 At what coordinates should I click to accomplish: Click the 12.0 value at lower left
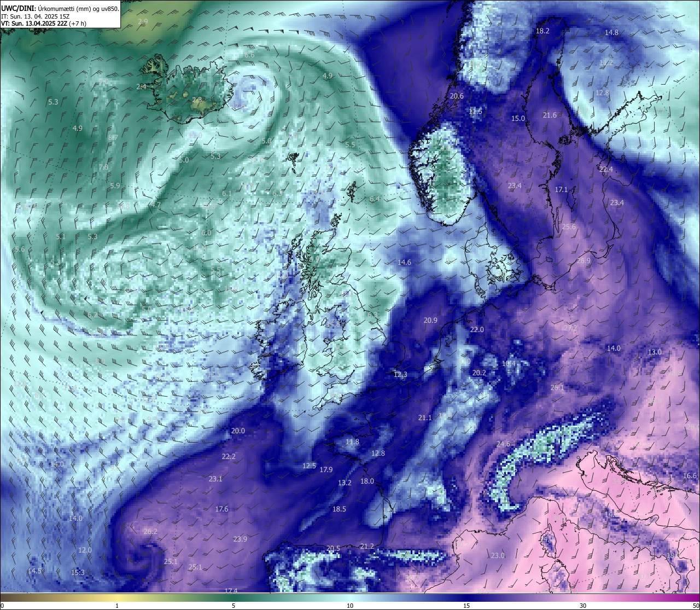(85, 550)
